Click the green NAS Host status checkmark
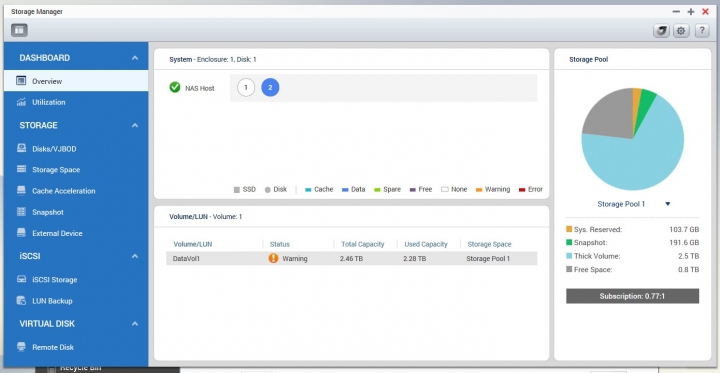This screenshot has height=373, width=720. (174, 87)
